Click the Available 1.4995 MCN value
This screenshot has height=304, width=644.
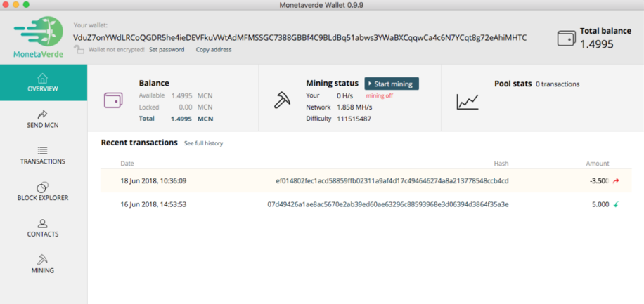coord(192,95)
